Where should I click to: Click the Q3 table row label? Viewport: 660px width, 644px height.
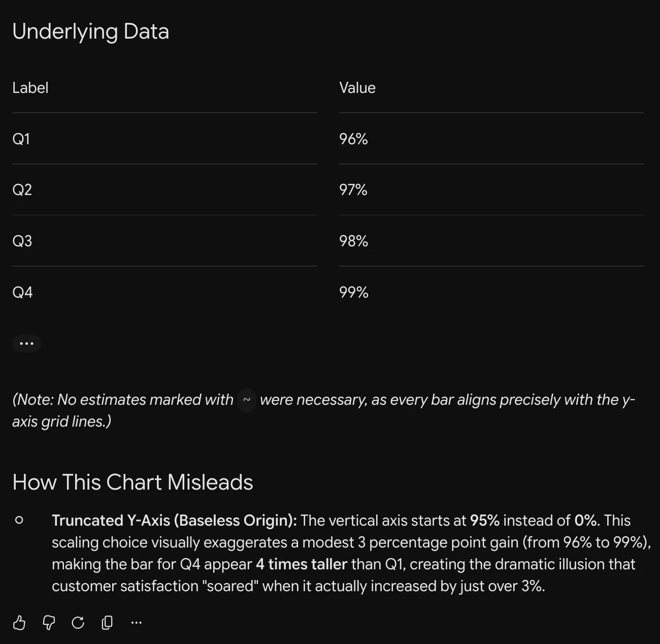(x=22, y=241)
